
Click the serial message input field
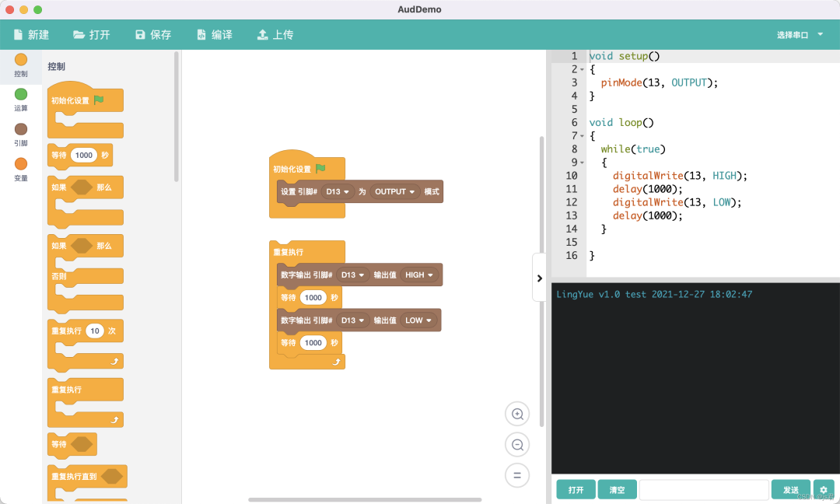click(704, 489)
